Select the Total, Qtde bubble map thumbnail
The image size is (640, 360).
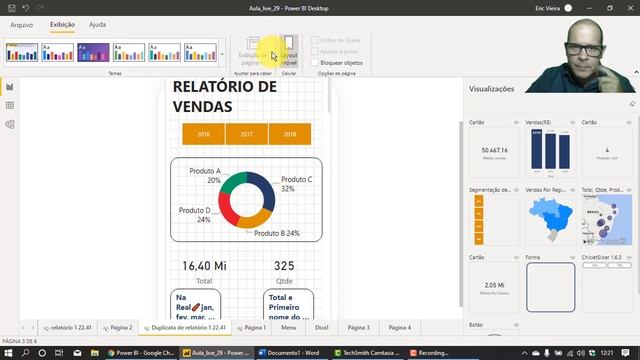tap(607, 219)
